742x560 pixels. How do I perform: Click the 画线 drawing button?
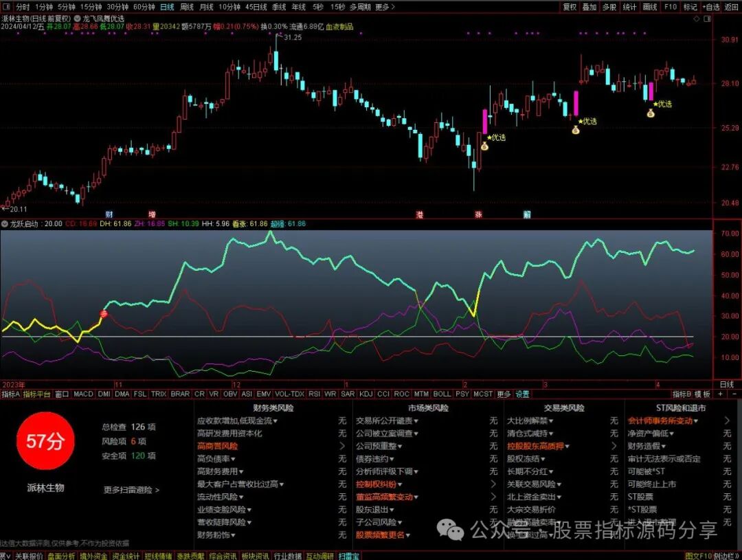650,7
